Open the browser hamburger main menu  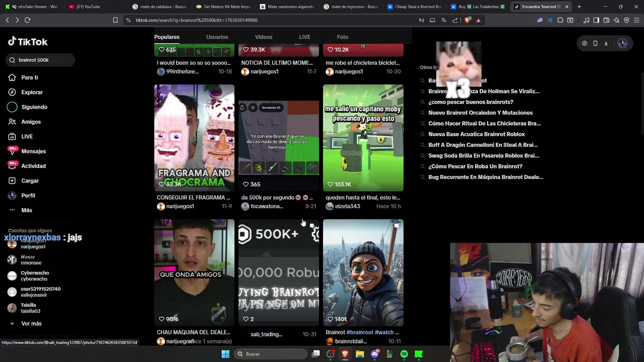point(636,20)
